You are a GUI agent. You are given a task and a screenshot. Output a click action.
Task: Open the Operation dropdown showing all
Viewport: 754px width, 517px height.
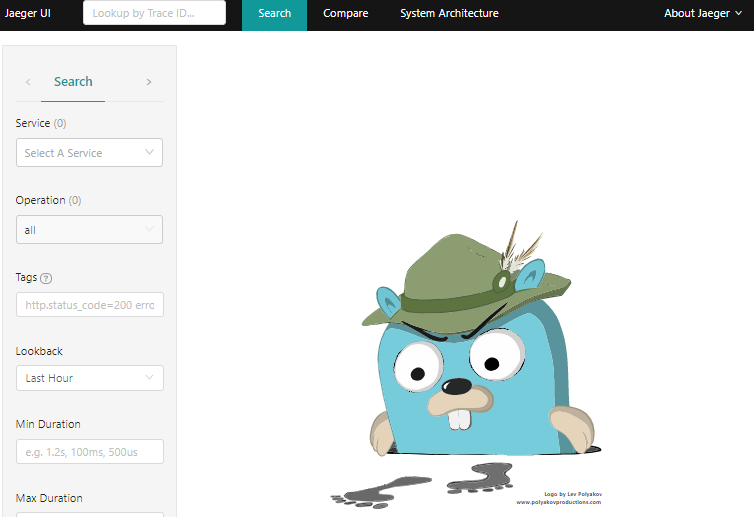tap(89, 229)
